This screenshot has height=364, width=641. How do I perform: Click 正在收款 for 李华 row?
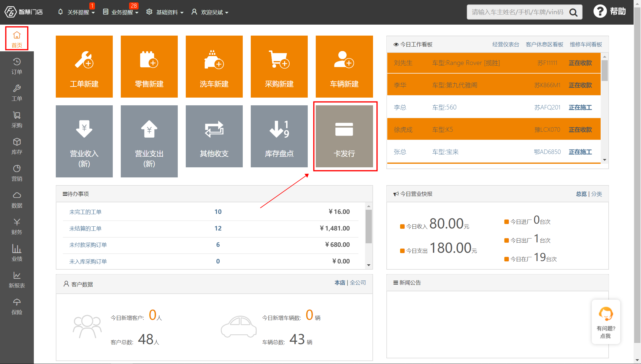coord(580,85)
